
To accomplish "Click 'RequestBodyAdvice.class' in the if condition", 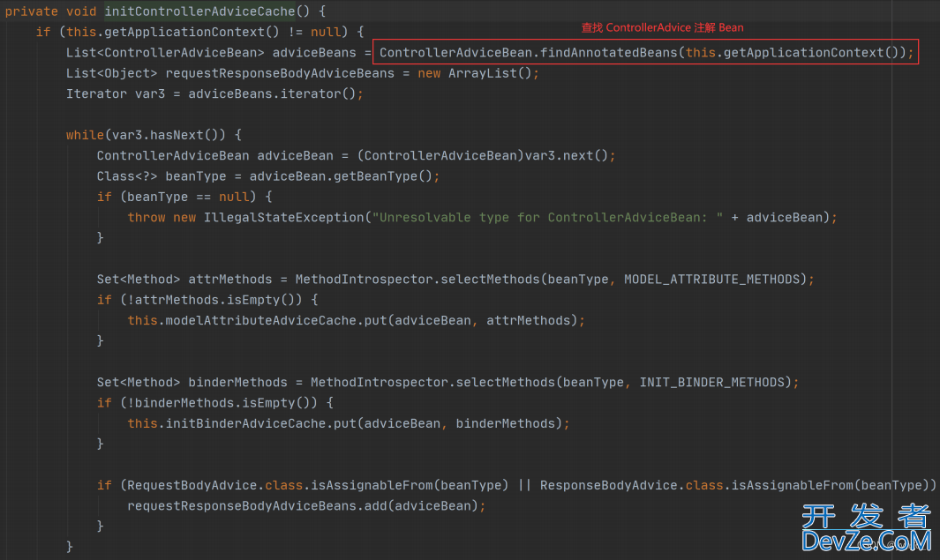I will (214, 485).
